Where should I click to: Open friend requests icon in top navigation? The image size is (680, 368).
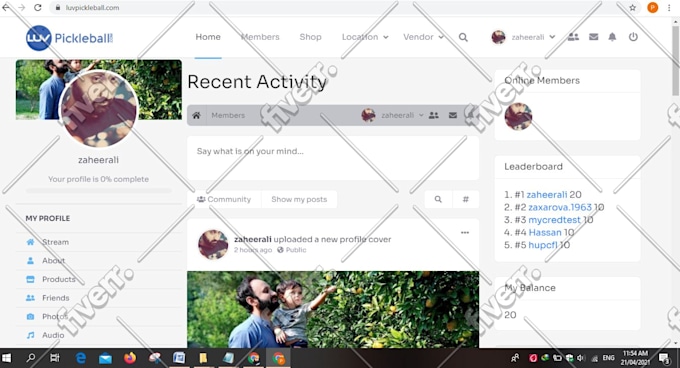tap(573, 37)
